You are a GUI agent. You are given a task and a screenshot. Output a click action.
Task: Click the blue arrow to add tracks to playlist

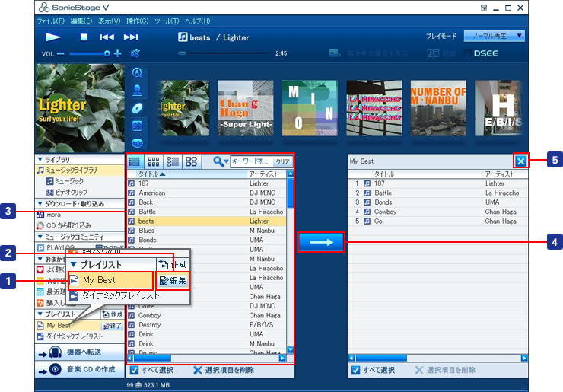pyautogui.click(x=320, y=242)
